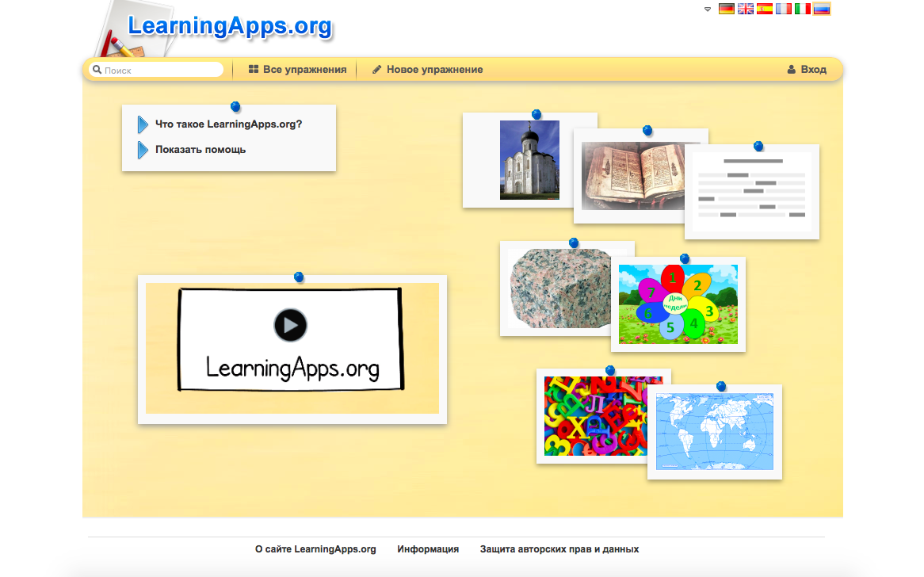Open the Дни недели flower thumbnail
Image resolution: width=924 pixels, height=577 pixels.
678,304
